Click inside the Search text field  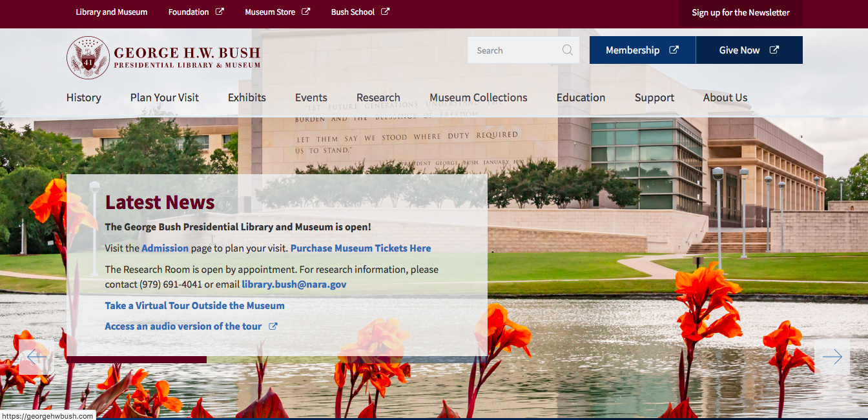(x=513, y=50)
